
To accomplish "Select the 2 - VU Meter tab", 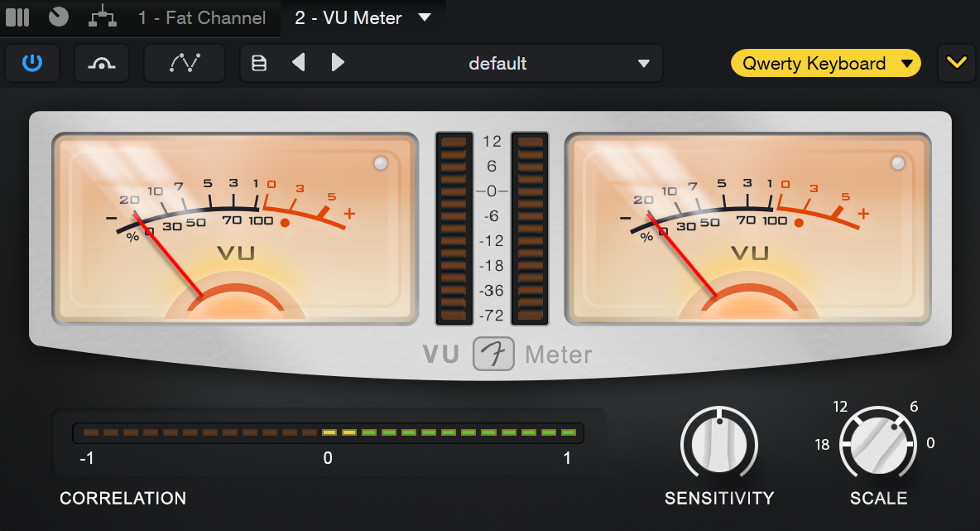I will point(348,17).
